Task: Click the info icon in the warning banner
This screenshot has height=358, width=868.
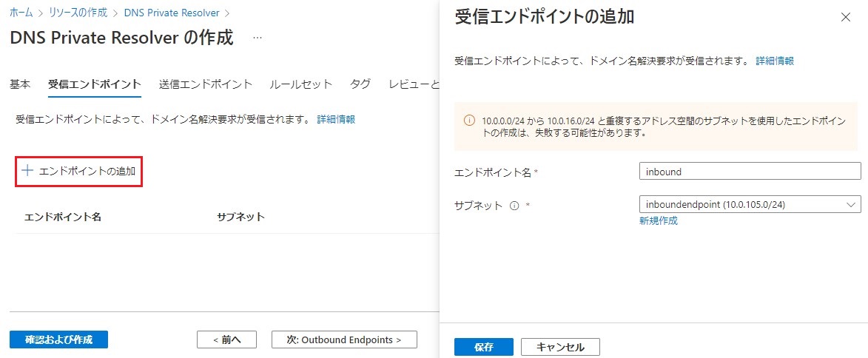Action: [469, 120]
